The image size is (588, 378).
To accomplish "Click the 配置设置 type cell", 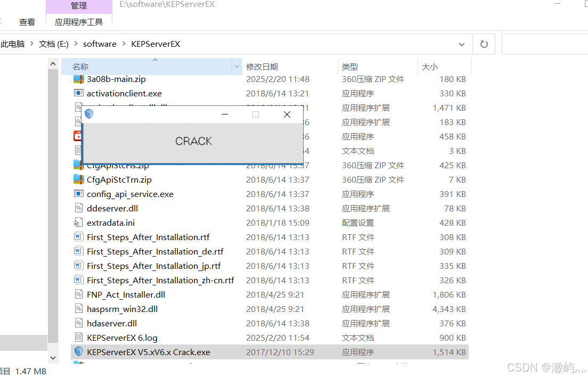I will [x=358, y=223].
